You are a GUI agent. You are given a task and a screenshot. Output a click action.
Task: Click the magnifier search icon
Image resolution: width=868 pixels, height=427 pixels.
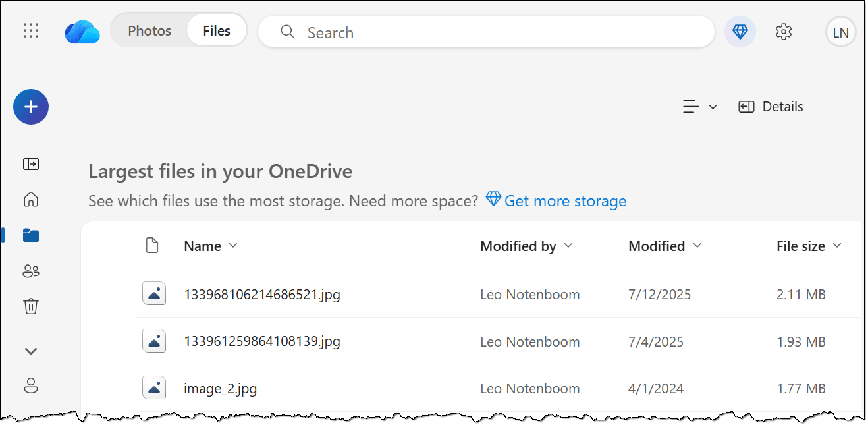pyautogui.click(x=287, y=32)
